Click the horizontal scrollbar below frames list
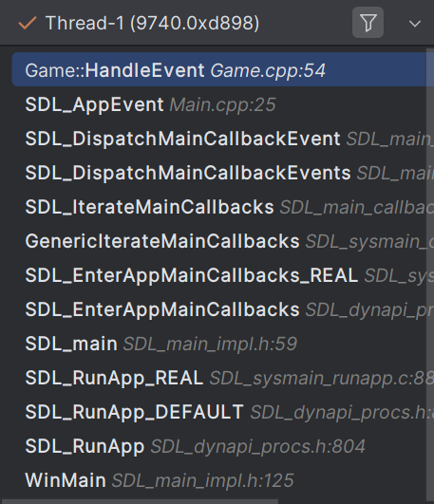Screen dimensions: 434x504 pos(139,502)
